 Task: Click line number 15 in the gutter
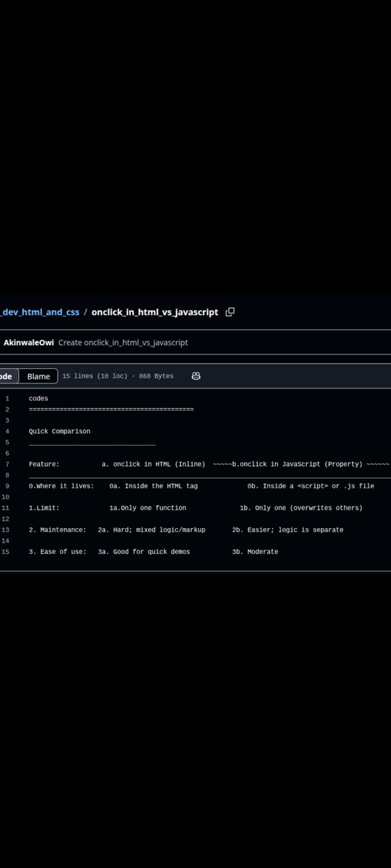6,552
